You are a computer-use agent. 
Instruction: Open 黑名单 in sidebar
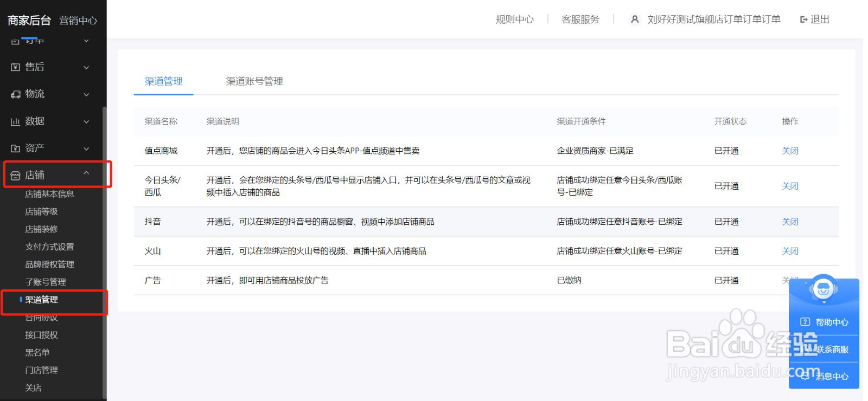(37, 352)
